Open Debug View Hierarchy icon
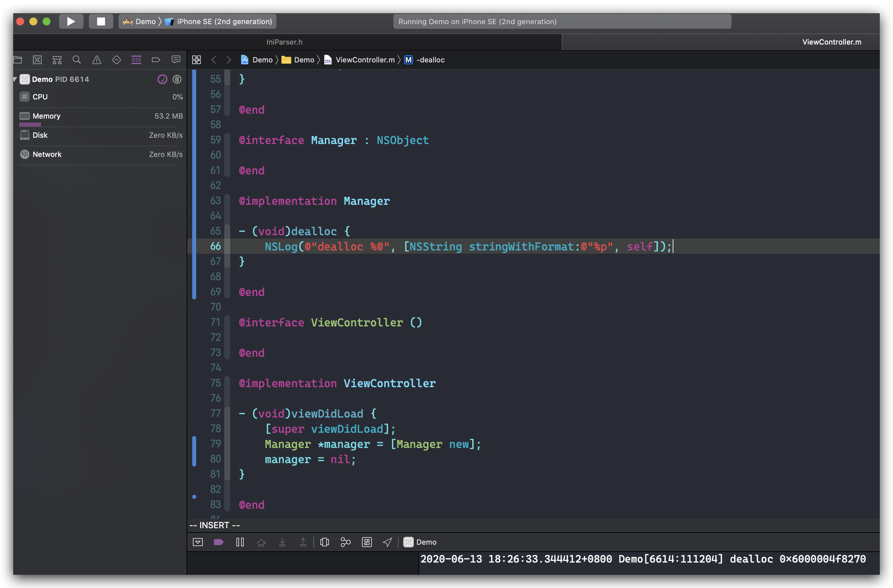 325,542
